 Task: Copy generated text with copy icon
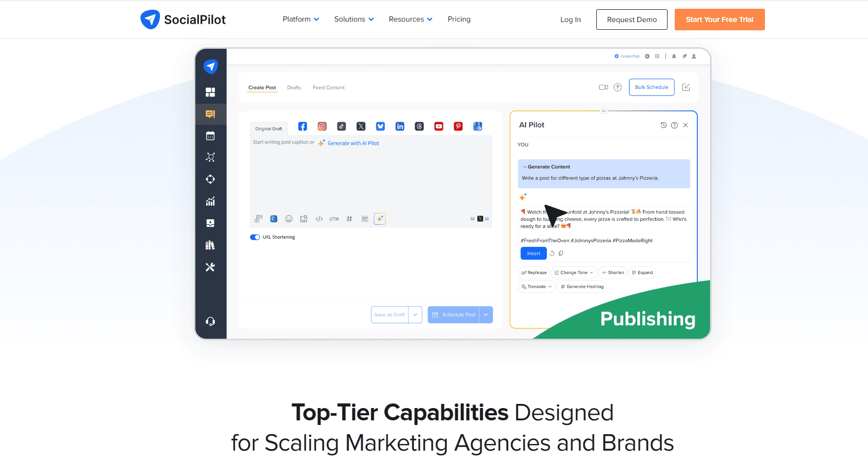coord(561,253)
